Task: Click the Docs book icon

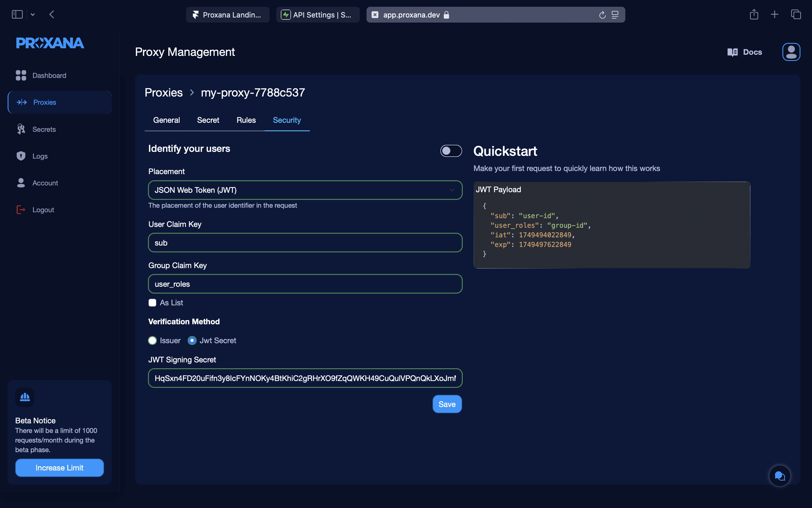Action: (732, 52)
